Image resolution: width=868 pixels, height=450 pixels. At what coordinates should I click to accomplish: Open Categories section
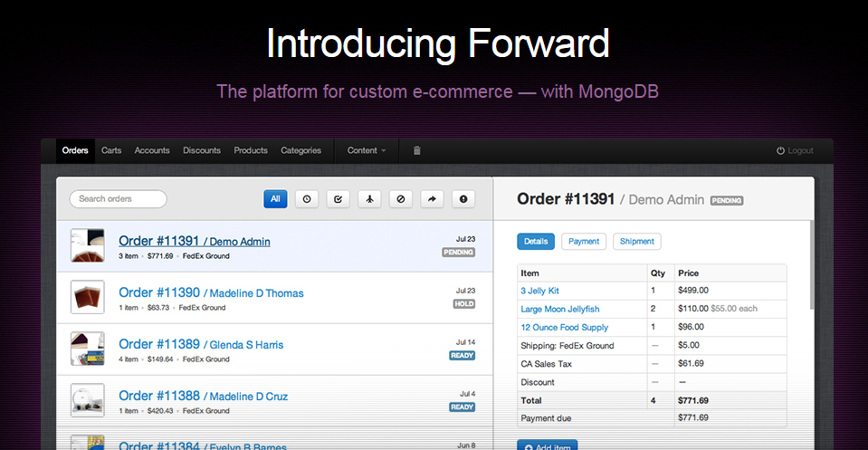point(300,150)
